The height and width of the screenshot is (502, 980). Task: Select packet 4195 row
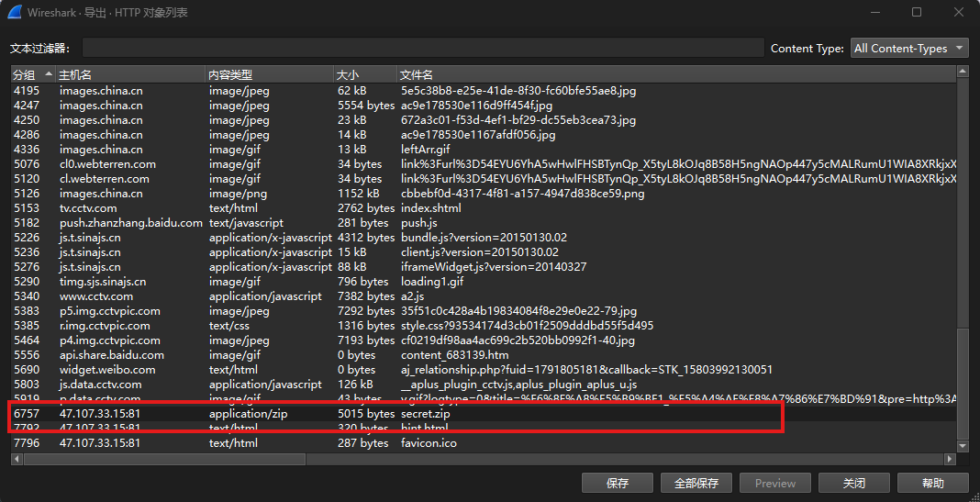pos(484,91)
